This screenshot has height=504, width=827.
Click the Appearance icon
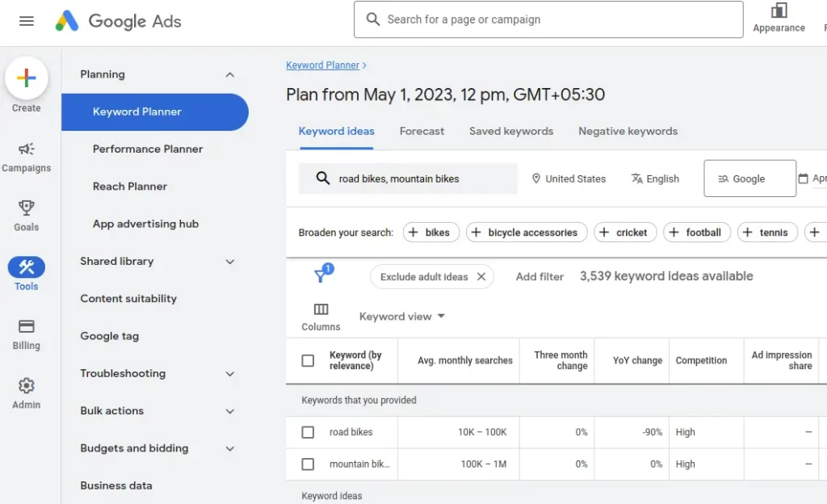click(779, 10)
